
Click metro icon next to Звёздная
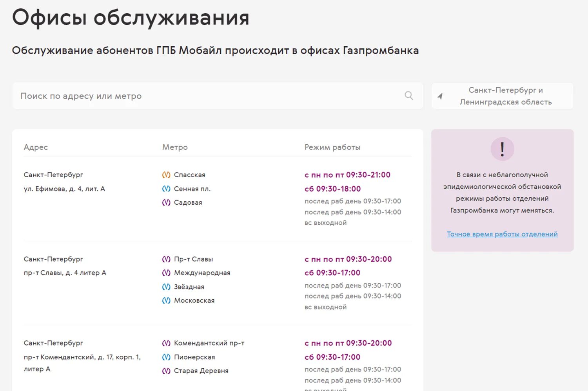point(166,287)
